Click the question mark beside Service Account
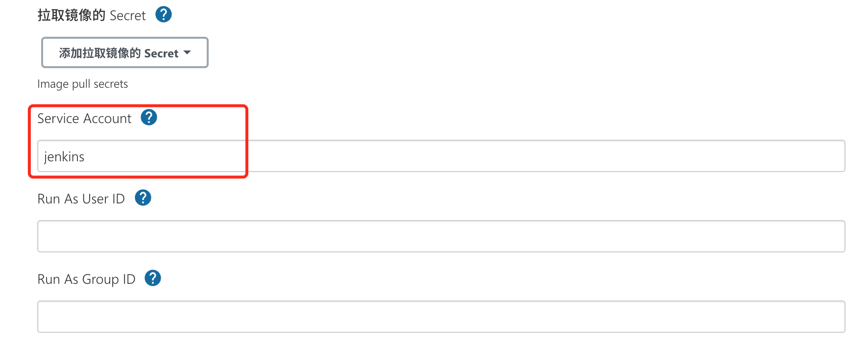Viewport: 868px width, 349px height. click(x=149, y=118)
